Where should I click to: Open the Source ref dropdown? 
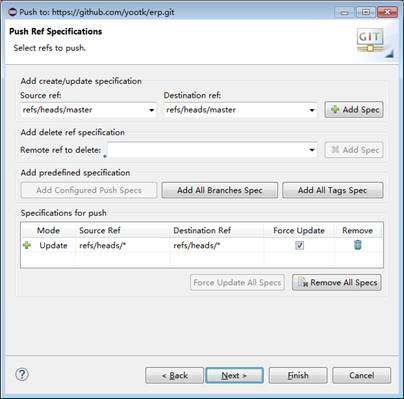151,110
